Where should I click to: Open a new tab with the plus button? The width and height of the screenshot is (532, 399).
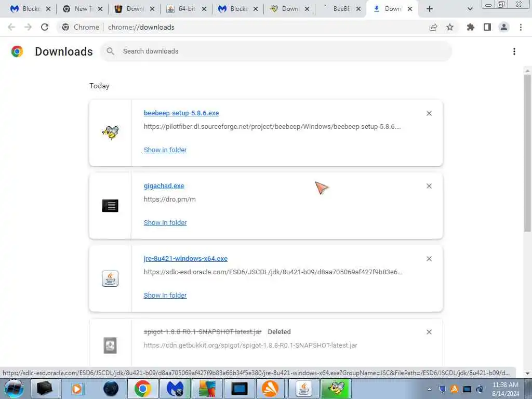[x=430, y=9]
